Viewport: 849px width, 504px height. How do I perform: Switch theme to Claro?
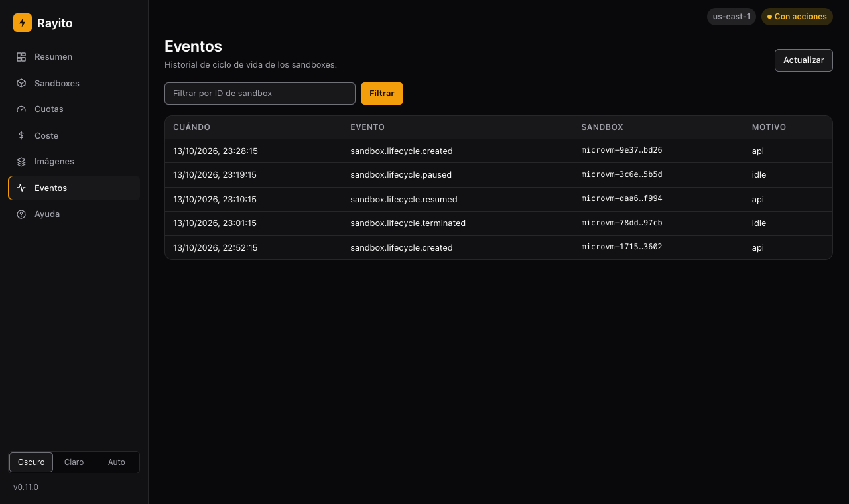click(x=74, y=462)
